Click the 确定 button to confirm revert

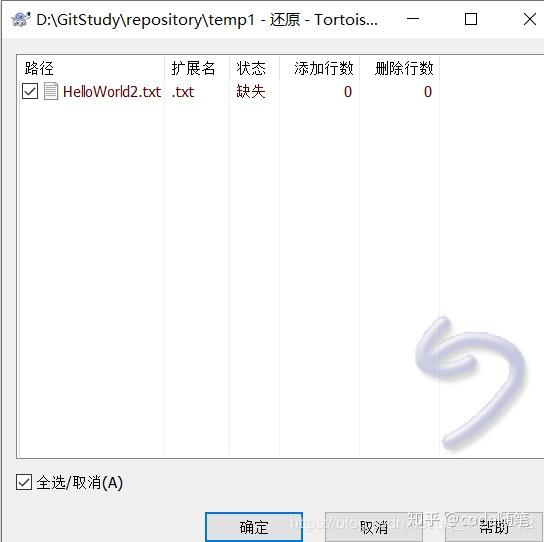[x=254, y=527]
